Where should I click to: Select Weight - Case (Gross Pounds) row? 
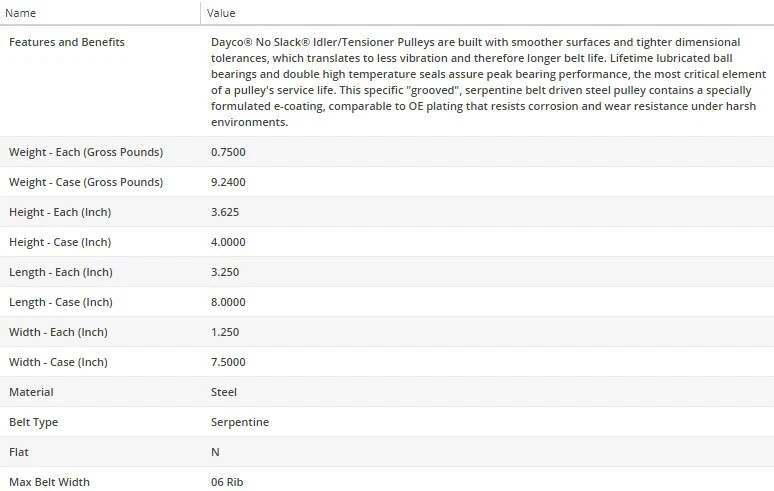86,182
